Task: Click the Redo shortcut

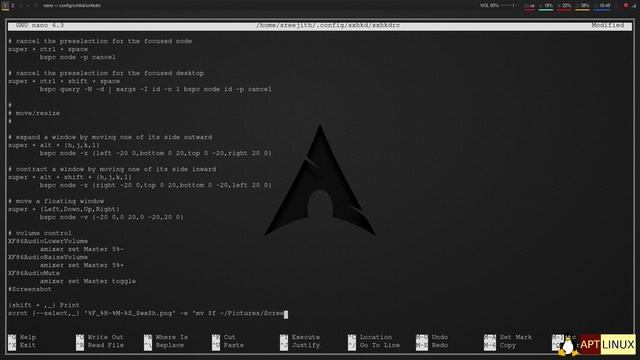Action: pos(432,345)
